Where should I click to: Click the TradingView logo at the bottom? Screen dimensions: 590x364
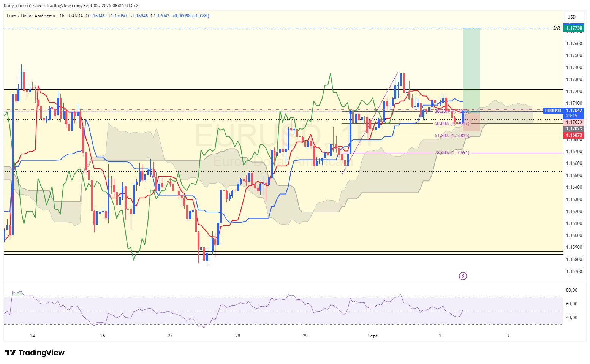[x=35, y=353]
